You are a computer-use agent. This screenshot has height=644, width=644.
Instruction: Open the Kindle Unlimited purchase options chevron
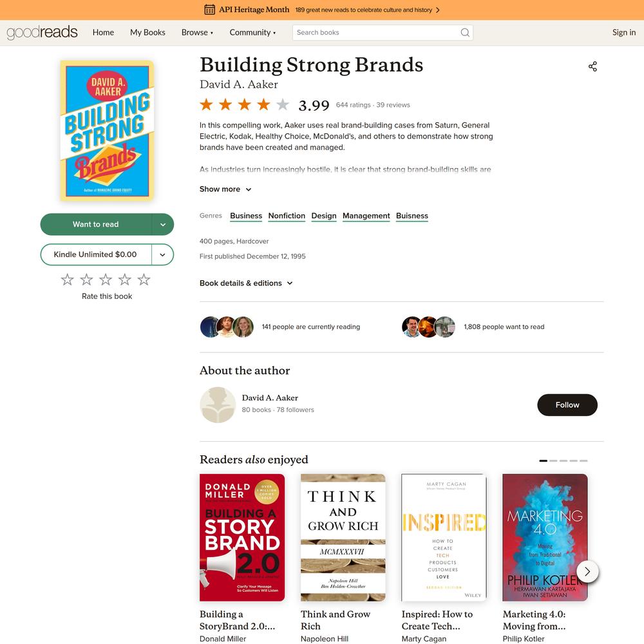[x=163, y=254]
